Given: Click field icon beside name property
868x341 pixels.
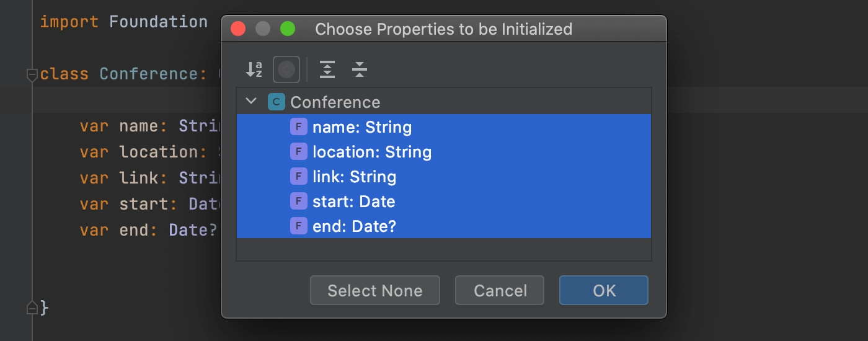Looking at the screenshot, I should coord(299,127).
